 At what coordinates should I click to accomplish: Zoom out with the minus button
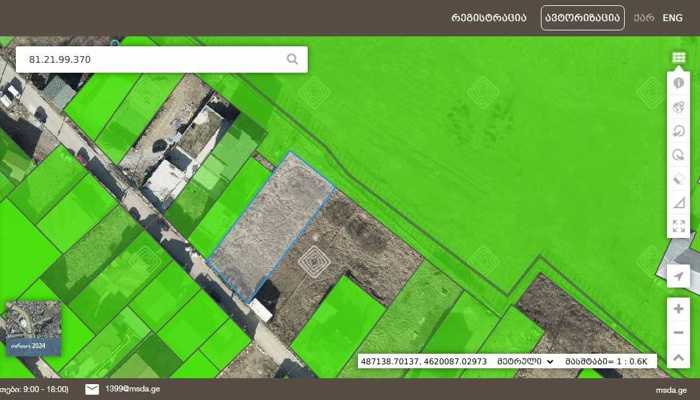tap(679, 333)
